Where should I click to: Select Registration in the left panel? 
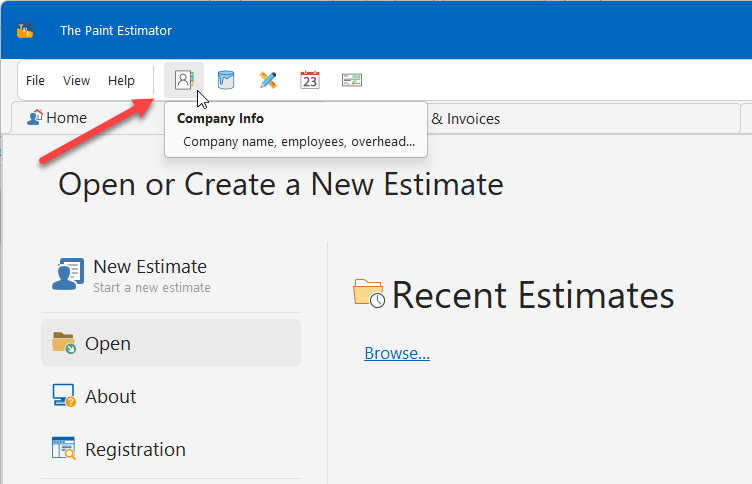[135, 449]
